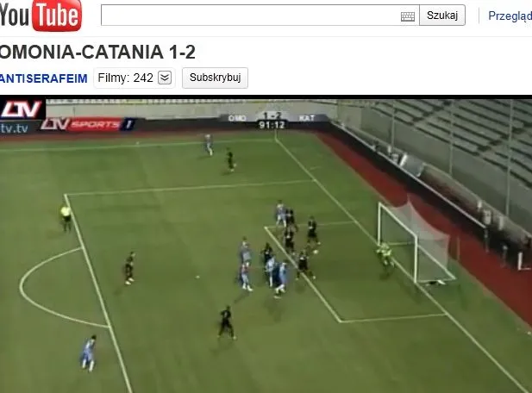Click the referee in yellow shirt
This screenshot has height=393, width=532.
tap(66, 217)
